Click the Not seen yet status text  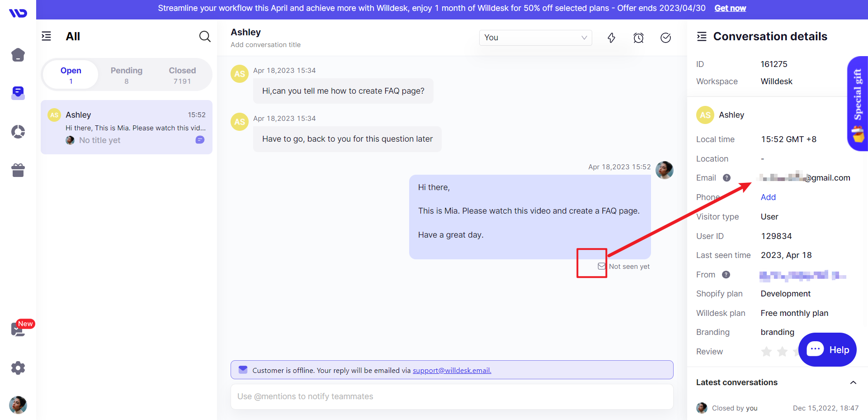click(629, 267)
